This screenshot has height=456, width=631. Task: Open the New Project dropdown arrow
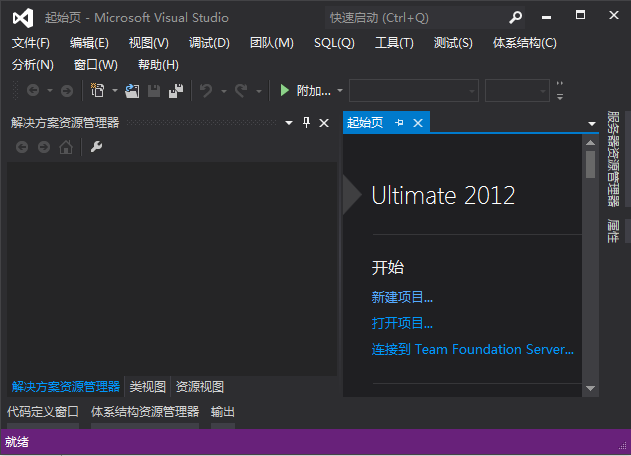(x=115, y=91)
